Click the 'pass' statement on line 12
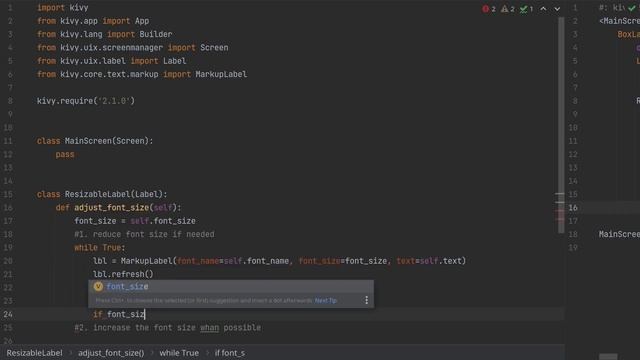 click(65, 154)
